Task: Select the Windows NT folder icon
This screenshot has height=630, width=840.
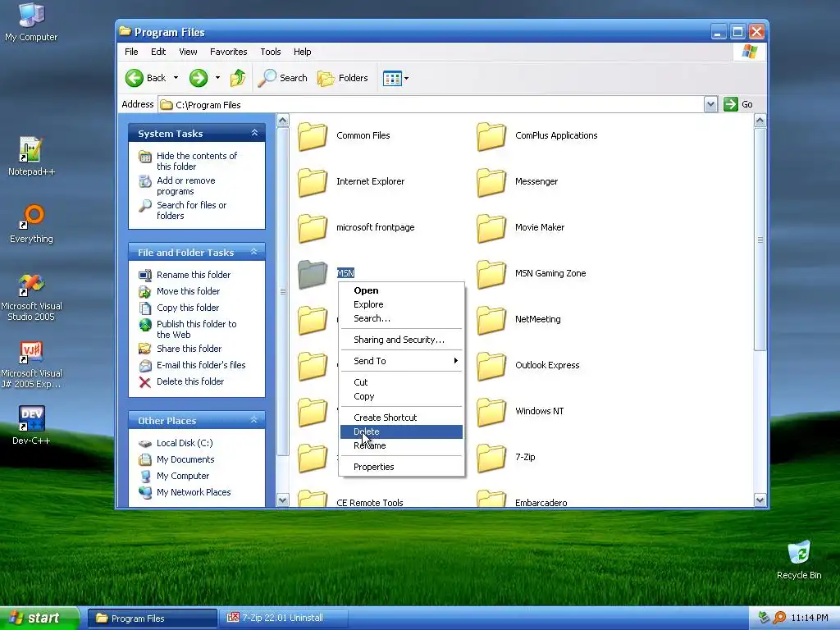Action: point(491,412)
